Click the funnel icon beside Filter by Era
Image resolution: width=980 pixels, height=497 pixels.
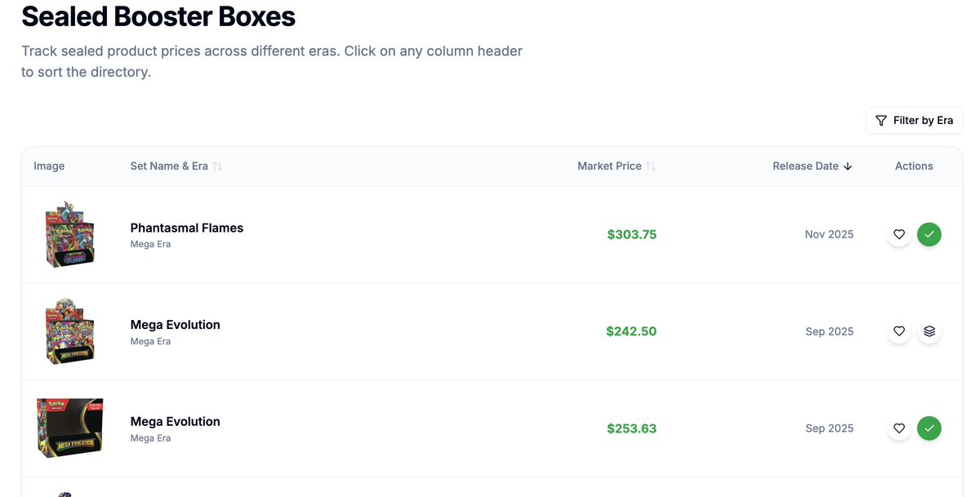[x=881, y=121]
